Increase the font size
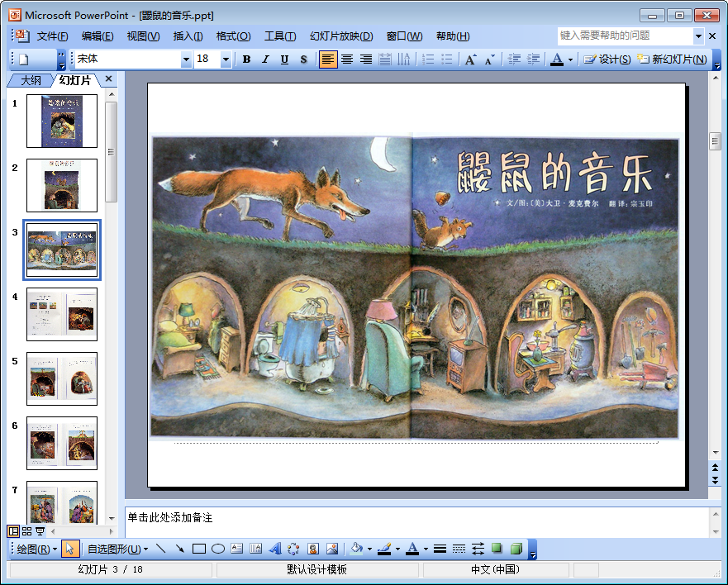This screenshot has width=728, height=585. [x=470, y=59]
